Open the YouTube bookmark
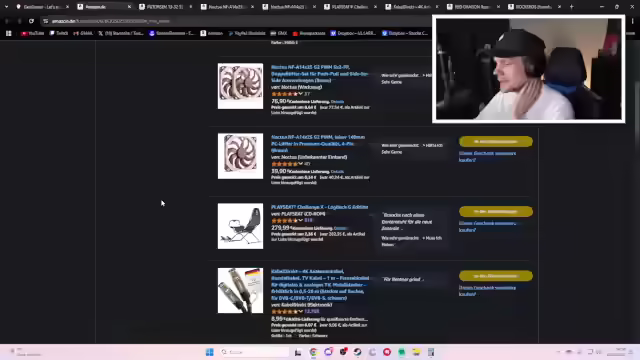The width and height of the screenshot is (640, 360). (32, 33)
